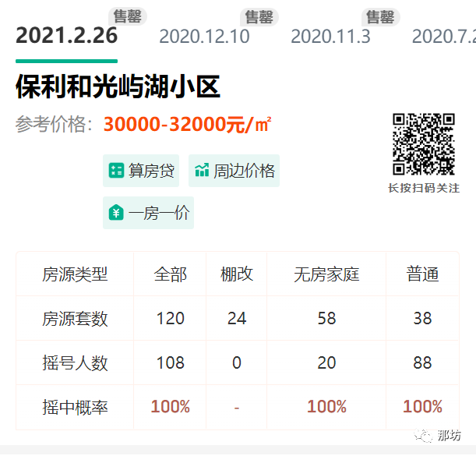Viewport: 476px width, 456px height.
Task: Click the value 38 under 普通
Action: tap(422, 318)
